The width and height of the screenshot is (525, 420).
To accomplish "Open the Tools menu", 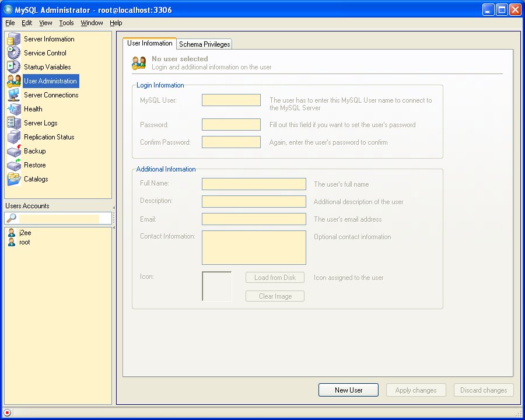I will point(66,23).
